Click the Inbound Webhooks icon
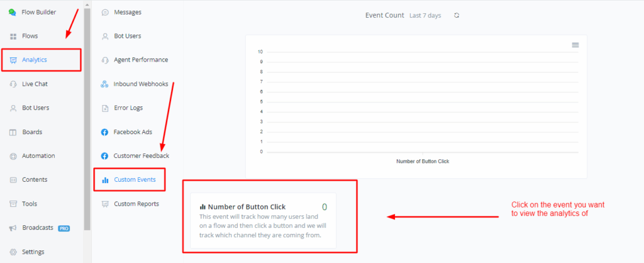 coord(105,84)
